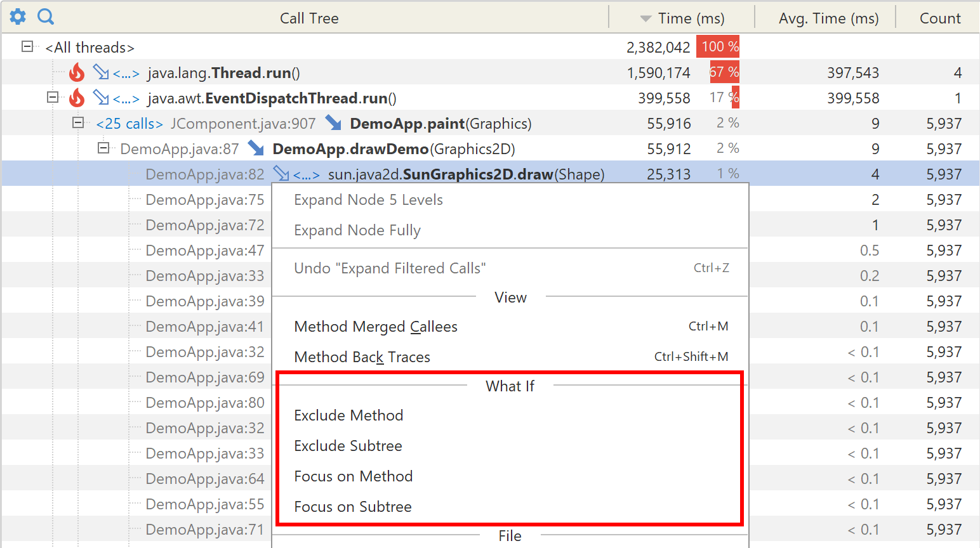The width and height of the screenshot is (980, 548).
Task: Click the JComponent.java:907 line label
Action: pos(243,124)
